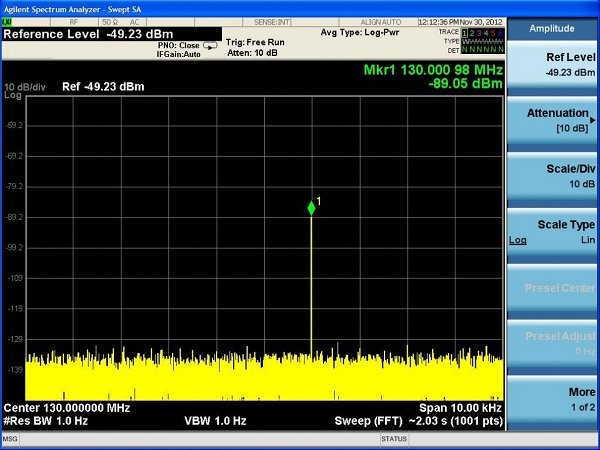Click the SENSE:INT status cell
The image size is (600, 450).
[x=272, y=22]
